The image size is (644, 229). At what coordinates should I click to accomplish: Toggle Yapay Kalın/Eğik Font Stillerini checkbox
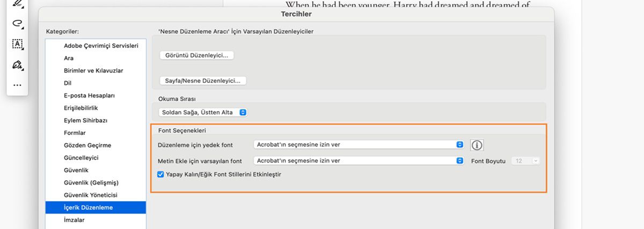[160, 174]
